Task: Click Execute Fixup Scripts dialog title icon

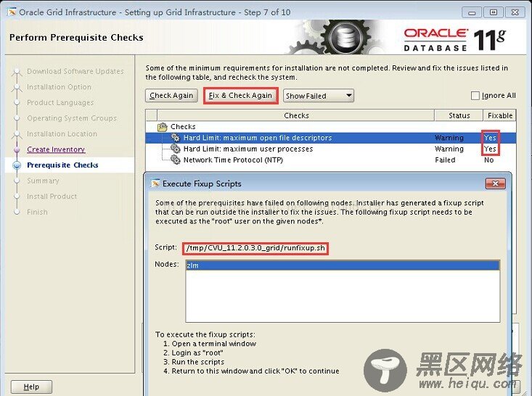Action: point(155,183)
